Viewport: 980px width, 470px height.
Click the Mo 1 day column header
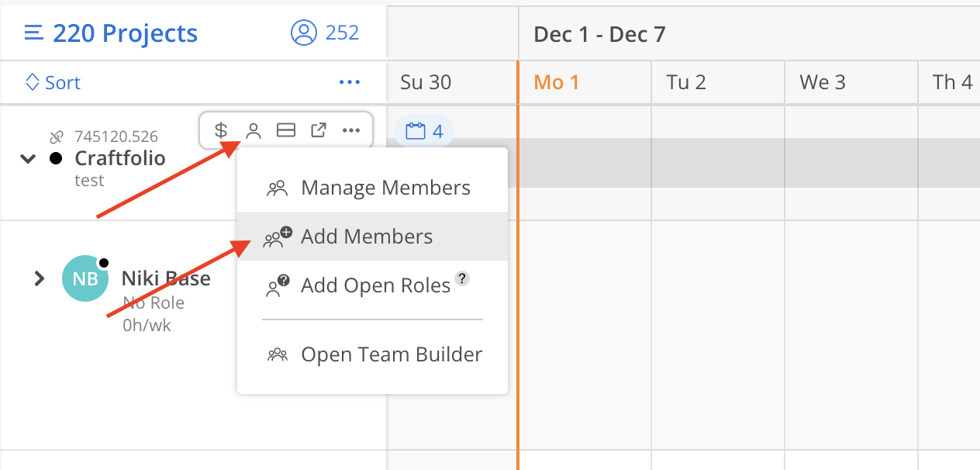(x=557, y=83)
